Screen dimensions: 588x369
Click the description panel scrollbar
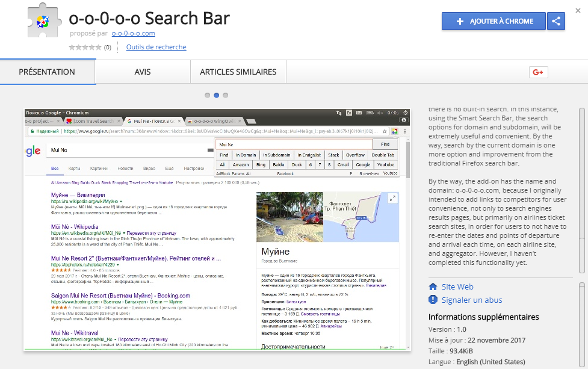[581, 190]
